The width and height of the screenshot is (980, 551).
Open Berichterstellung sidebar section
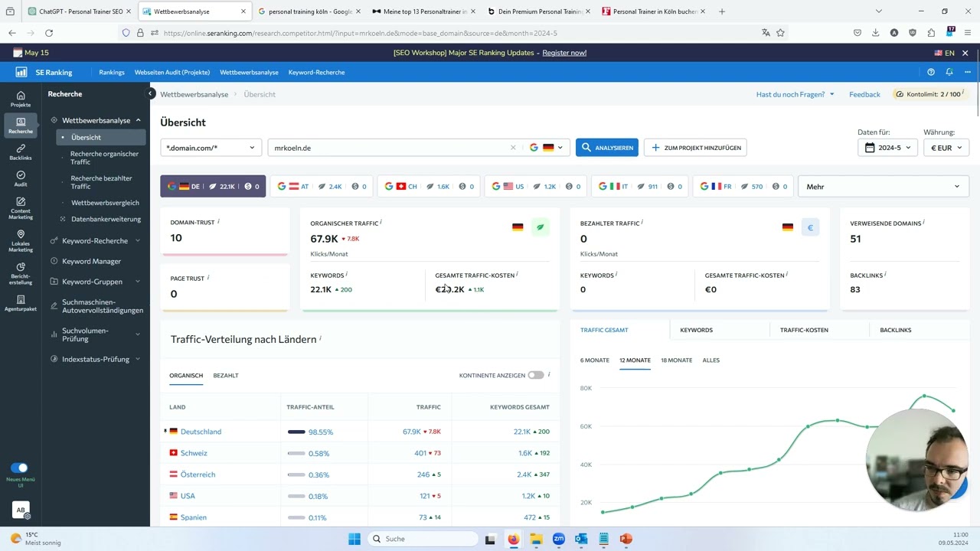click(x=21, y=273)
